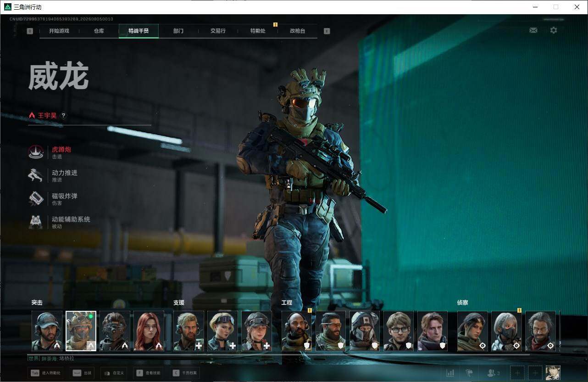This screenshot has width=588, height=382.
Task: Select the highlighted helmeted 威龙 operator portrait
Action: tap(81, 331)
